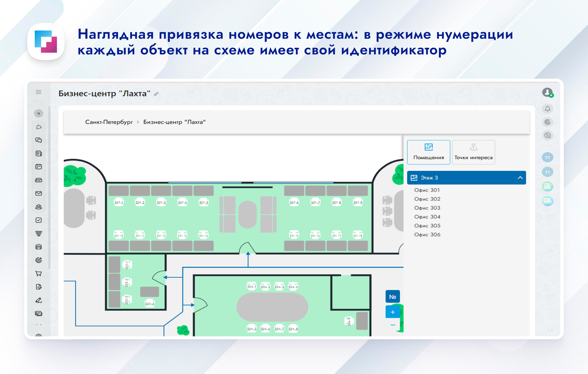Open the target goal icon in sidebar

coord(39,260)
